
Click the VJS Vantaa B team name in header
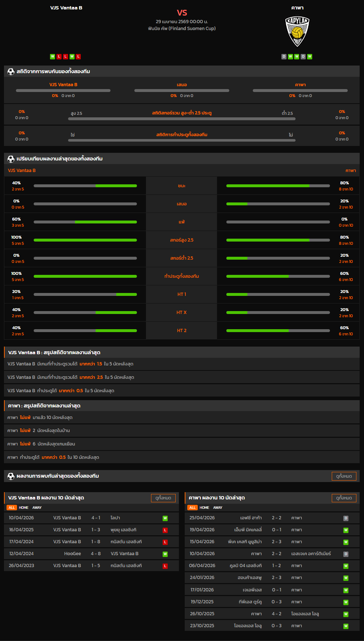pos(66,8)
